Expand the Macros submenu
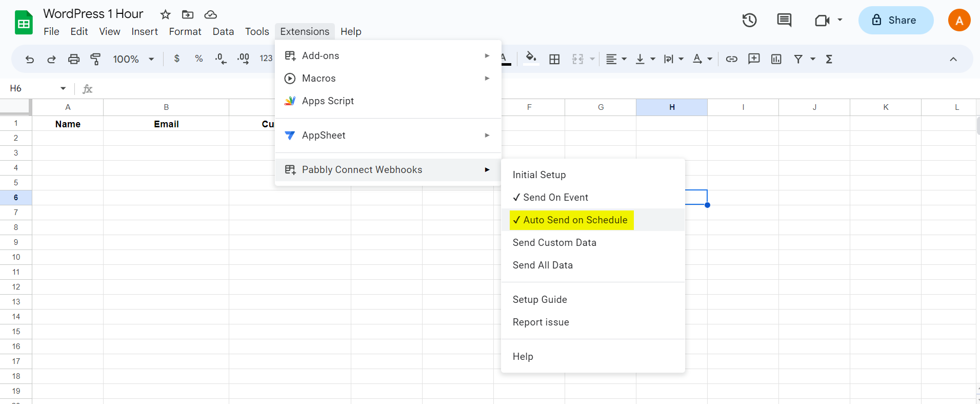The width and height of the screenshot is (980, 404). (x=388, y=78)
